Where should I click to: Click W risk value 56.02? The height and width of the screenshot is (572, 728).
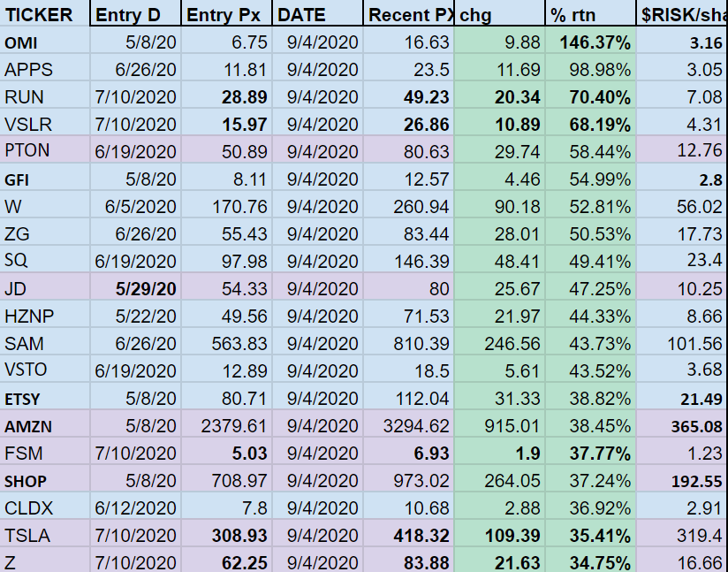(682, 204)
